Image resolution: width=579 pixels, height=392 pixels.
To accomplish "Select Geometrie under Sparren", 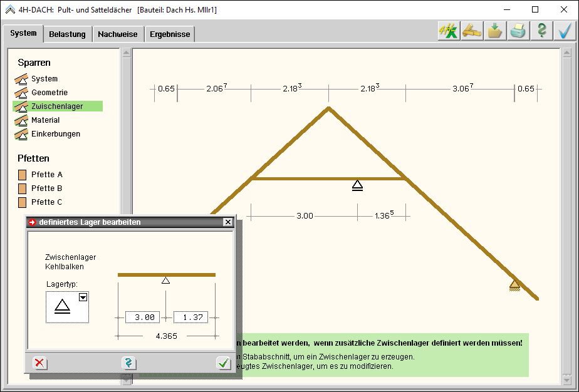I will pos(50,93).
